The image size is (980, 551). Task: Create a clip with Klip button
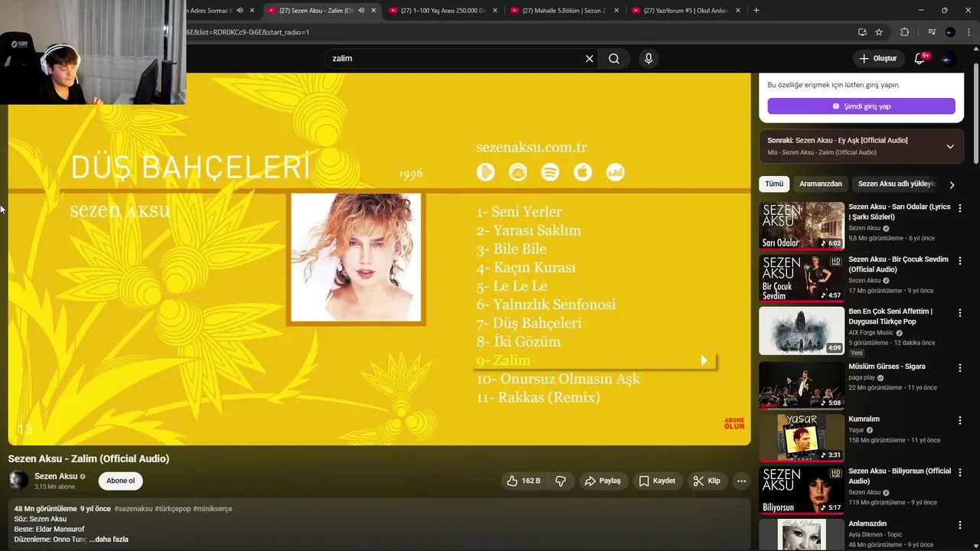[706, 481]
